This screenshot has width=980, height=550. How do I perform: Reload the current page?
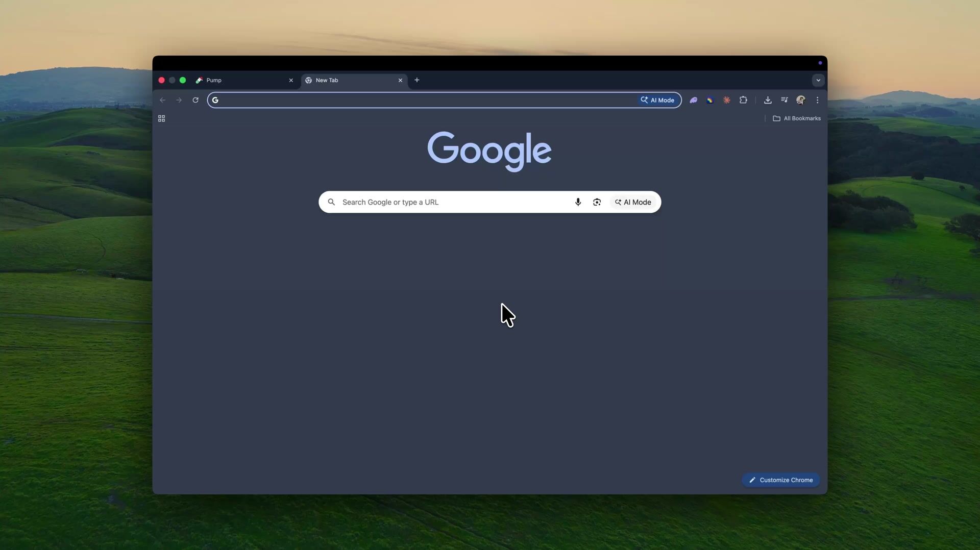[195, 100]
